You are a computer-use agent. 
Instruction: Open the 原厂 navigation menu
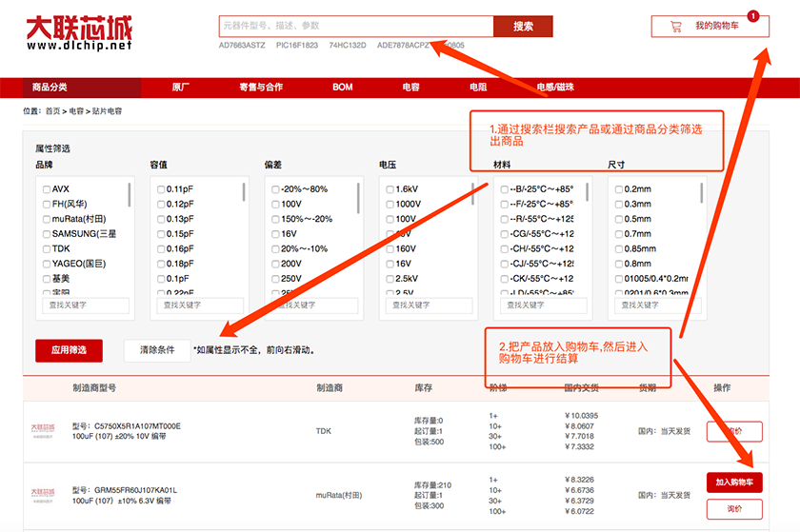pyautogui.click(x=180, y=88)
